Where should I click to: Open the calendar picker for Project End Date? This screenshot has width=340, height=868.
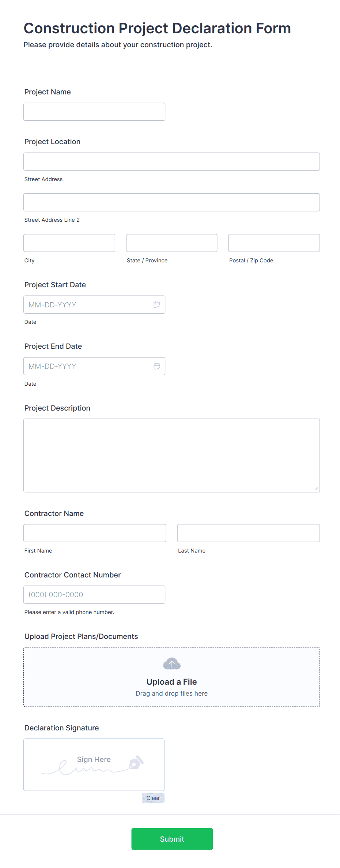[x=157, y=366]
